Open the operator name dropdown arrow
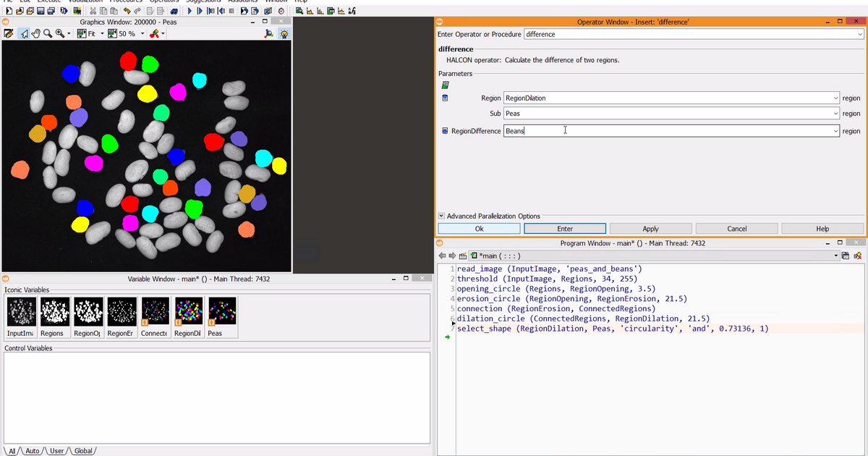The width and height of the screenshot is (868, 456). pos(859,34)
